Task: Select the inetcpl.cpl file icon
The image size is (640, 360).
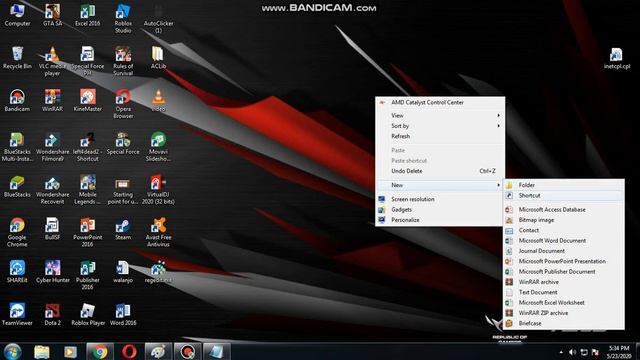Action: tap(616, 58)
